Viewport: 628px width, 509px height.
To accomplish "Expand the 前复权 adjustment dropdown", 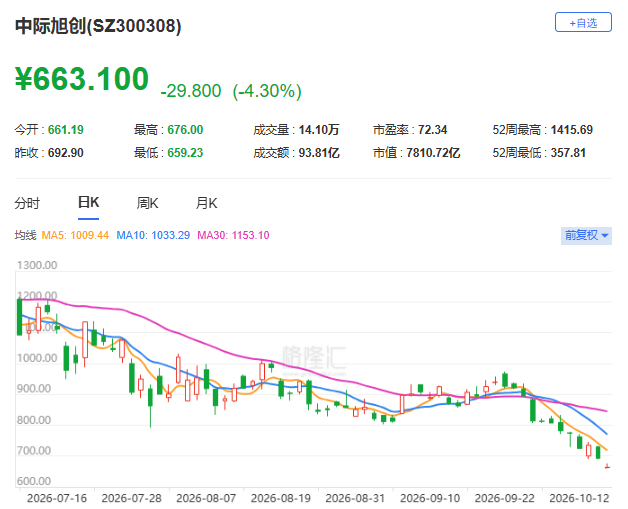I will (586, 235).
